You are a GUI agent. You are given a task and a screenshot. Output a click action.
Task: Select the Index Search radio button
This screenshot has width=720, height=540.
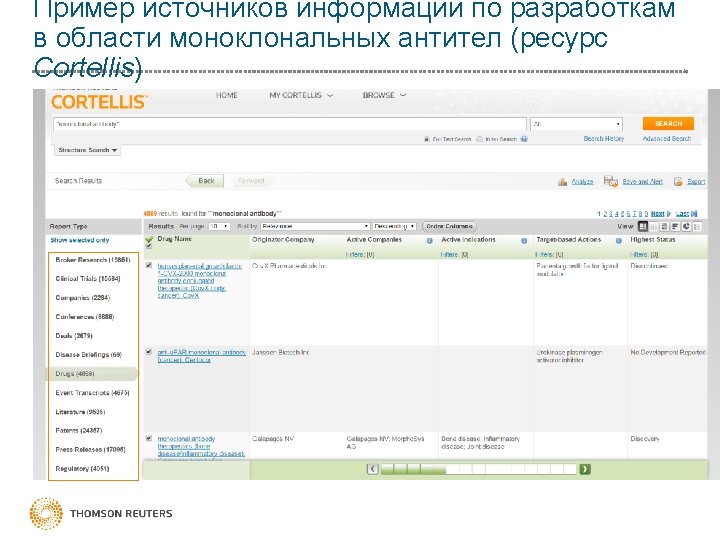(479, 139)
